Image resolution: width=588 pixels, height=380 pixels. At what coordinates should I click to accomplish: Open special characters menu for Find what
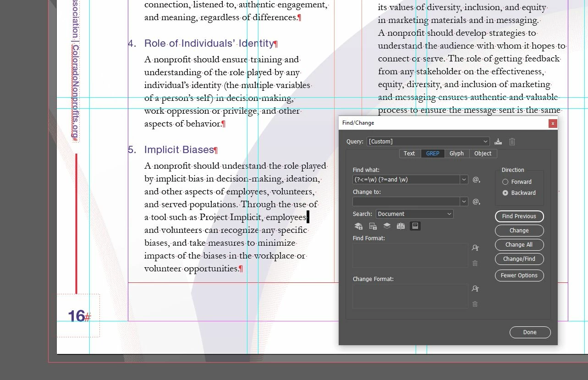pyautogui.click(x=476, y=180)
